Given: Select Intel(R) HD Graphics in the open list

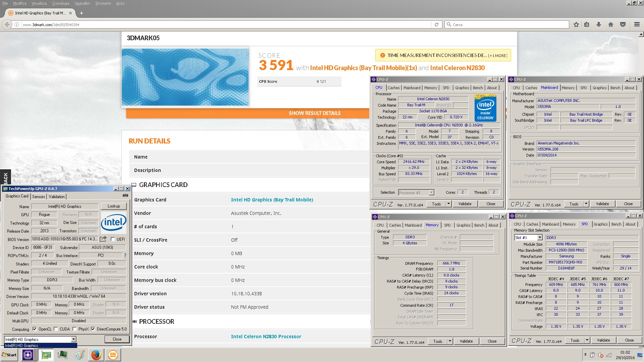Looking at the screenshot, I should click(x=41, y=346).
